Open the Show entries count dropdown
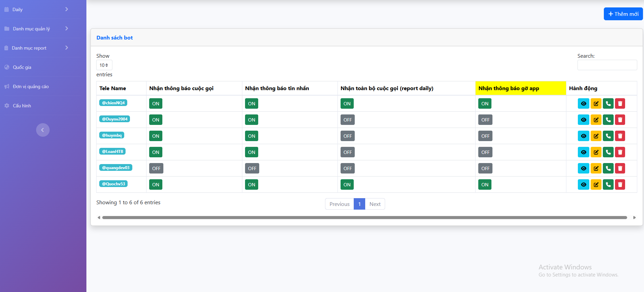Screen dimensions: 644x292 click(104, 65)
